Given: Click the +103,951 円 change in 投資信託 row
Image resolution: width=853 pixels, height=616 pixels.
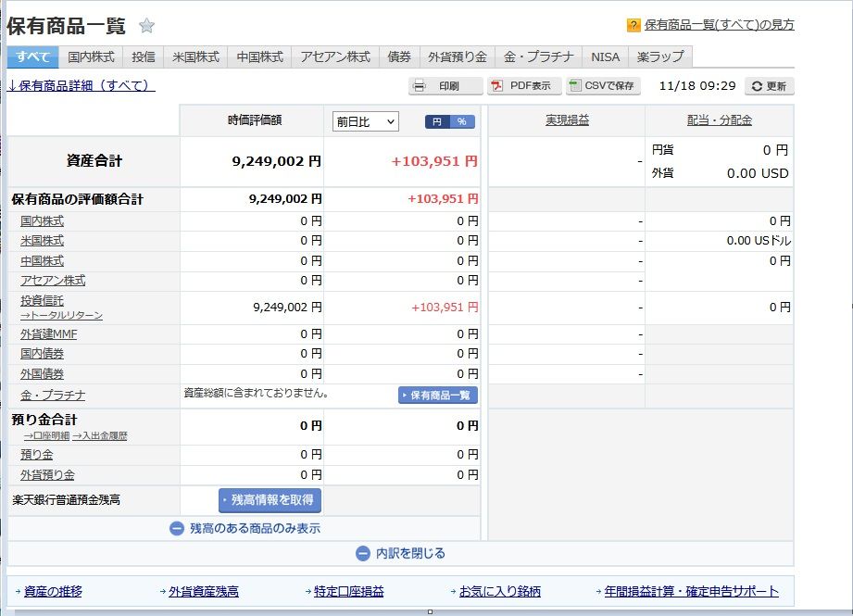Looking at the screenshot, I should [x=445, y=308].
